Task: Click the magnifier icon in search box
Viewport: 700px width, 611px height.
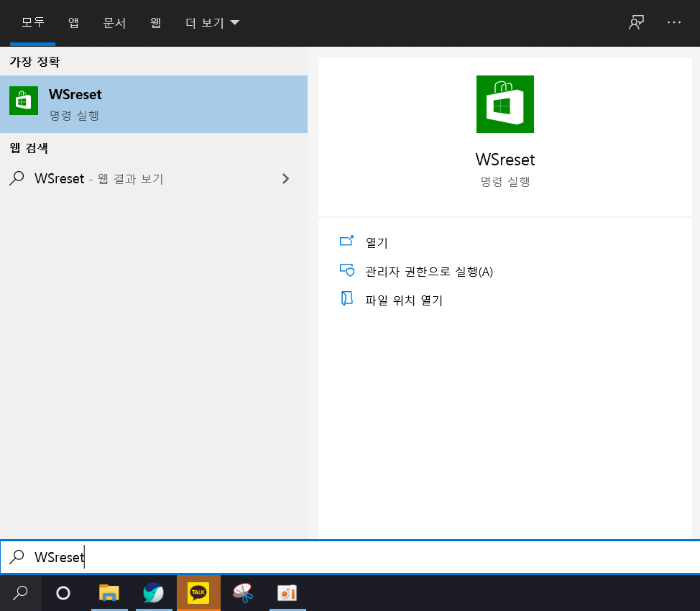Action: coord(17,556)
